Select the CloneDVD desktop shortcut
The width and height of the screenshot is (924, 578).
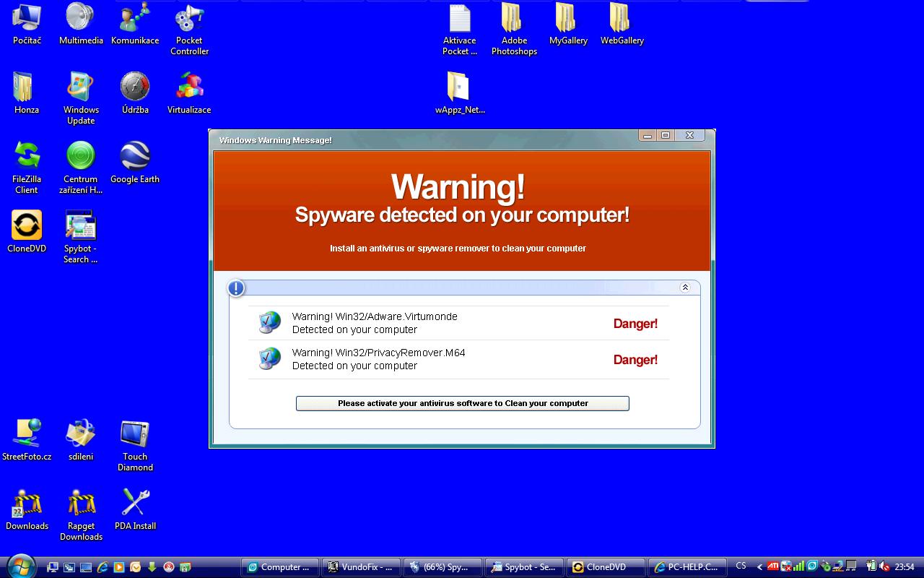pyautogui.click(x=27, y=225)
